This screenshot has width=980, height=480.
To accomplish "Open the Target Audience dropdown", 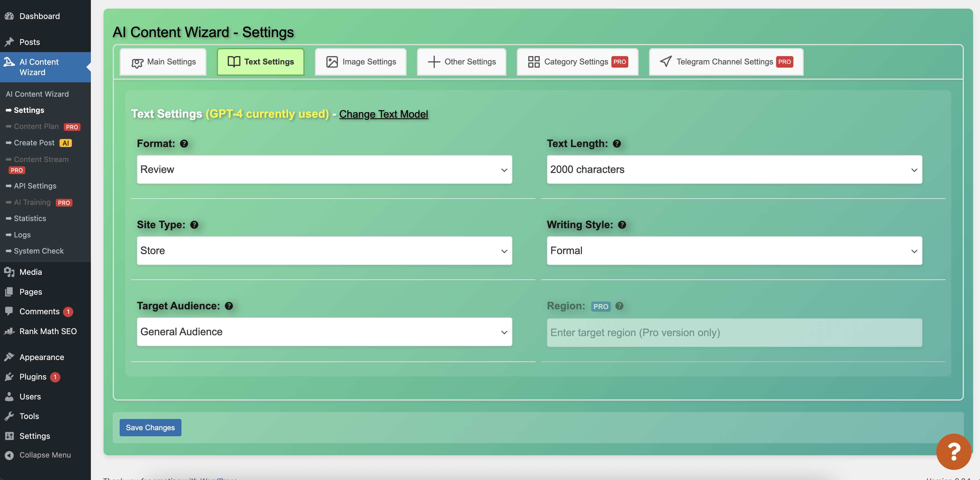I will [325, 332].
